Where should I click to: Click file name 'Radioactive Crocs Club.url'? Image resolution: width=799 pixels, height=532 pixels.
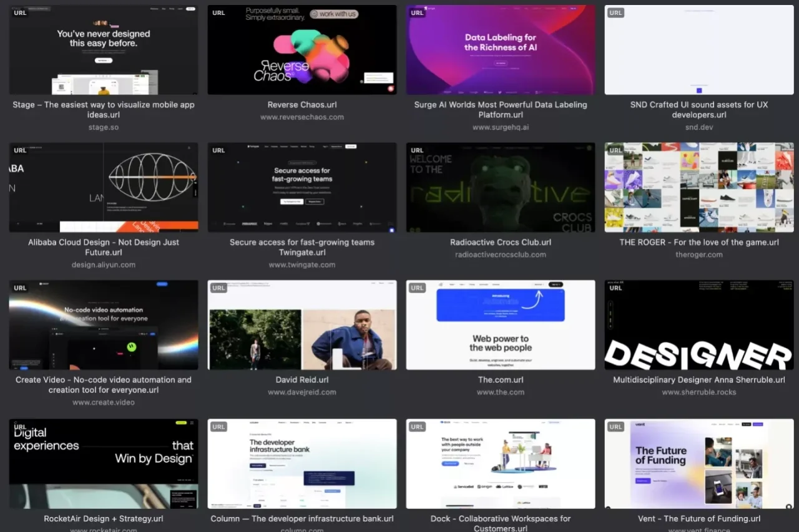pos(501,243)
